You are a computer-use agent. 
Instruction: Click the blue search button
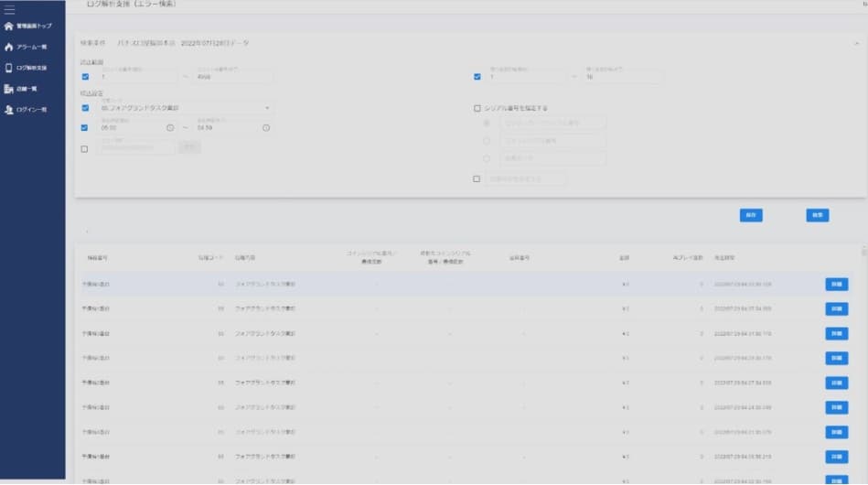coord(817,215)
